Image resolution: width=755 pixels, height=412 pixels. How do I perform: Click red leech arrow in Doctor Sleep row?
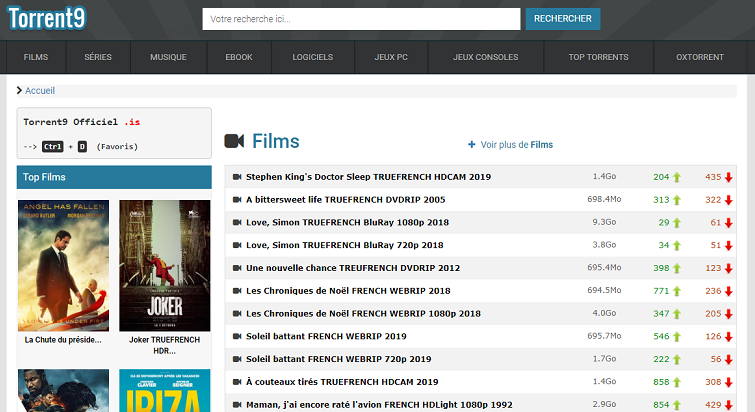729,177
